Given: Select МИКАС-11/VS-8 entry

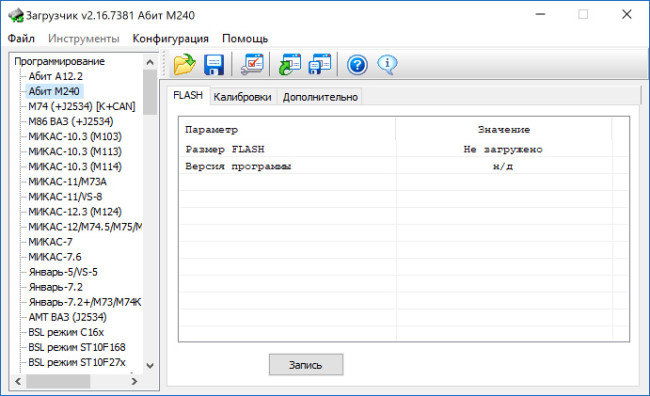Looking at the screenshot, I should tap(65, 197).
